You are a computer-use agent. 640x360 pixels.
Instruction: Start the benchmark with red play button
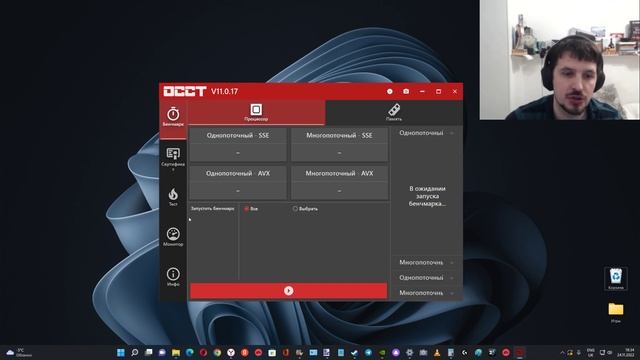pos(288,291)
